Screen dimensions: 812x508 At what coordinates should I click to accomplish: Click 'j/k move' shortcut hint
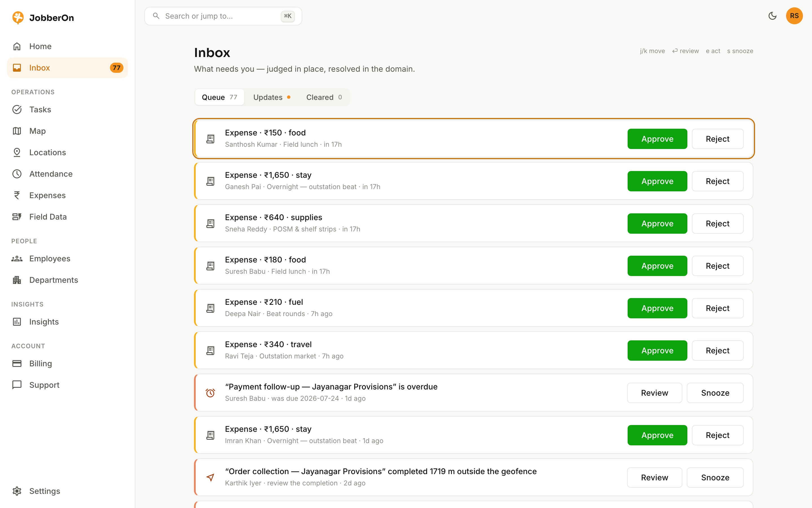point(652,51)
